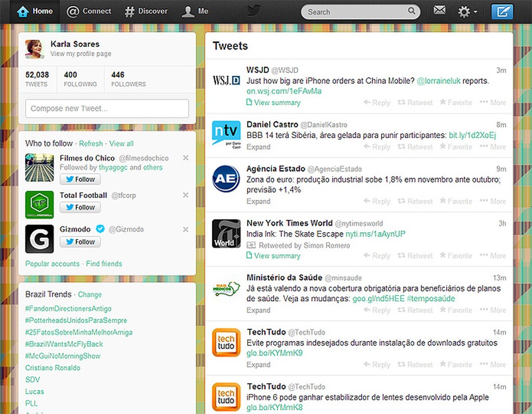
Task: Click the WSJD avatar logo
Action: (227, 81)
